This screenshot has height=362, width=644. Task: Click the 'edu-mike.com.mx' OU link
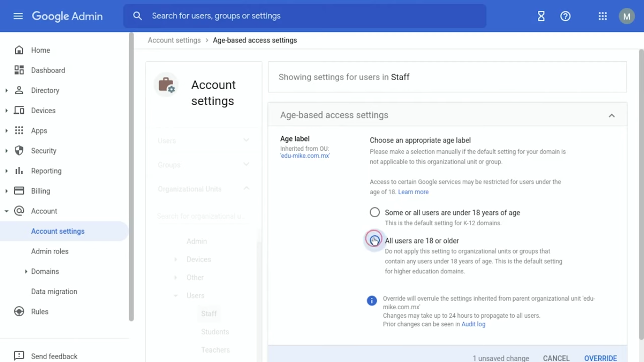click(305, 156)
